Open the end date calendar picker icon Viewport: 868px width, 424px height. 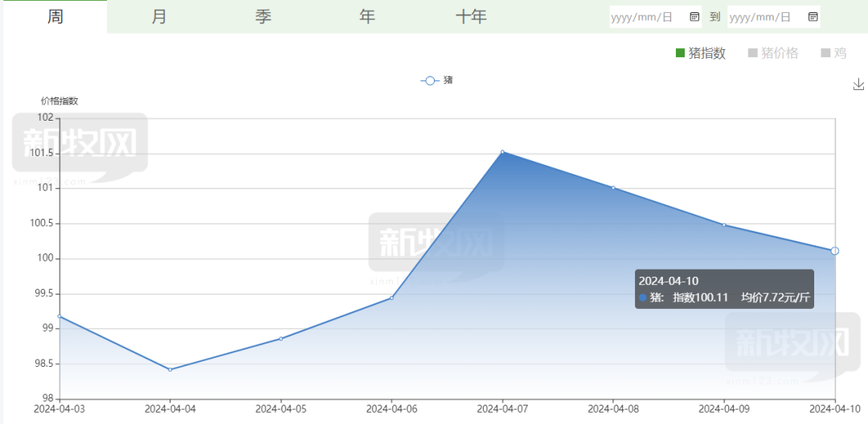[813, 17]
